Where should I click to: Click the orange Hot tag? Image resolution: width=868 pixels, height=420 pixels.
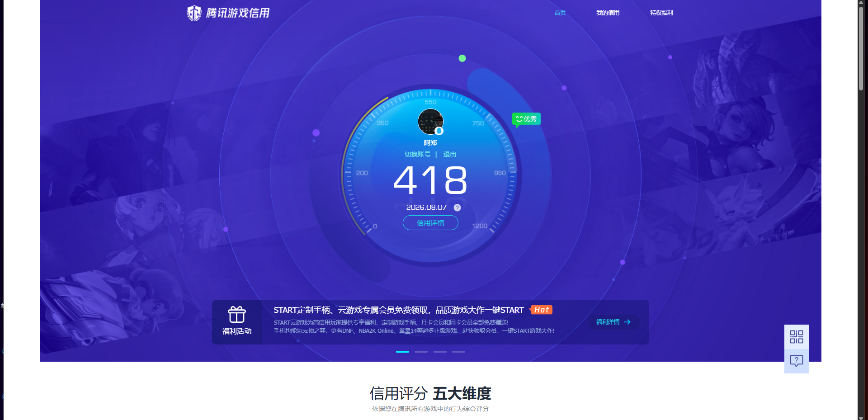(x=541, y=310)
